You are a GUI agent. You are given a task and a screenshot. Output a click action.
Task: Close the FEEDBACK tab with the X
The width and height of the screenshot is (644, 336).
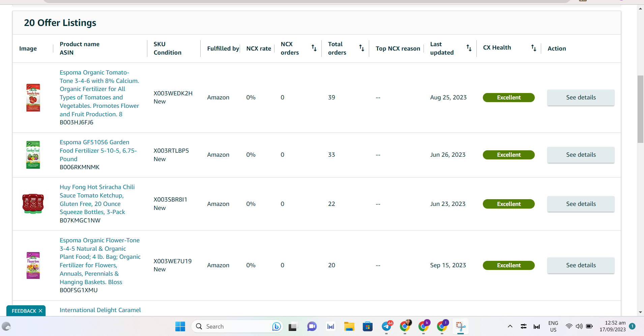coord(40,311)
